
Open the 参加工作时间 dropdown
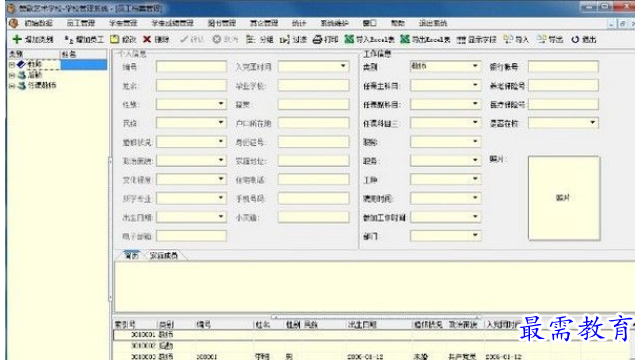tap(475, 217)
